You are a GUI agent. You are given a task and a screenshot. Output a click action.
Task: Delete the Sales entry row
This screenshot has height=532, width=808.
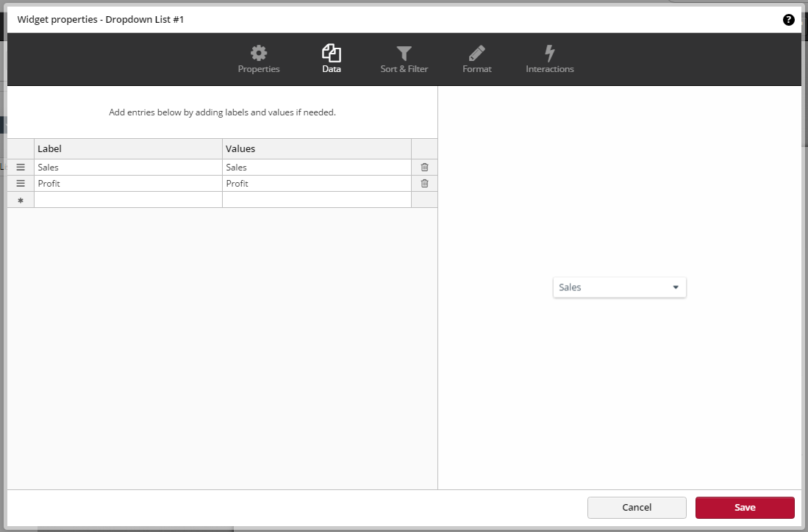(x=424, y=168)
